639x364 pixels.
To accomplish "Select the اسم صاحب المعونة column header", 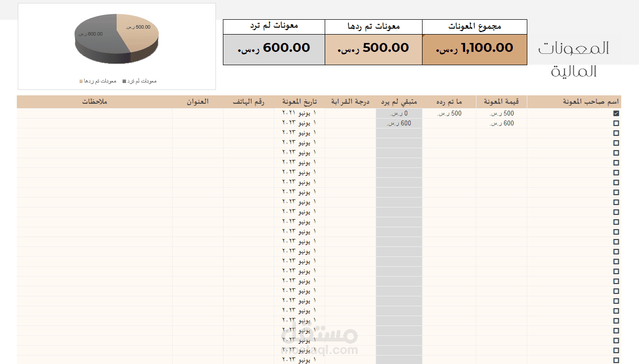I will coord(574,102).
